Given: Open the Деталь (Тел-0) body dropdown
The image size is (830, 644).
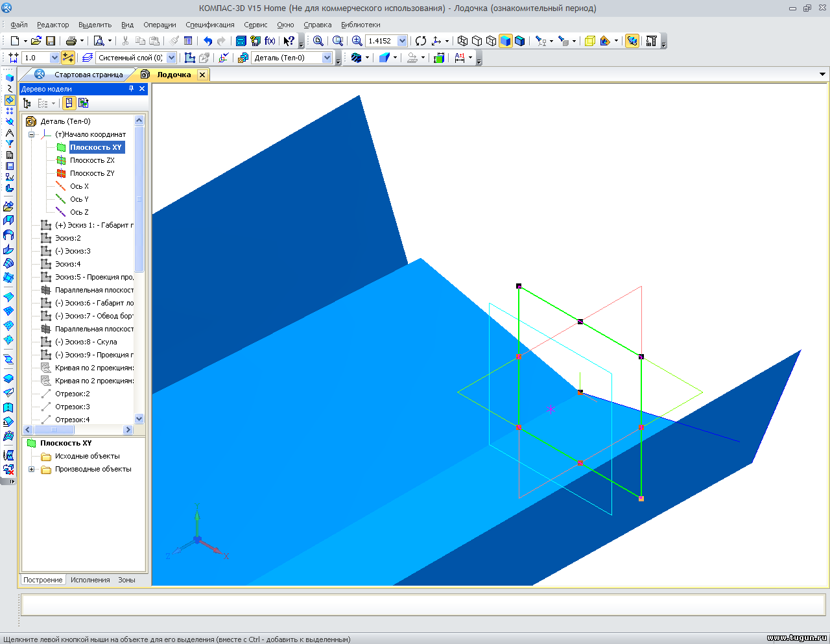Looking at the screenshot, I should (327, 58).
